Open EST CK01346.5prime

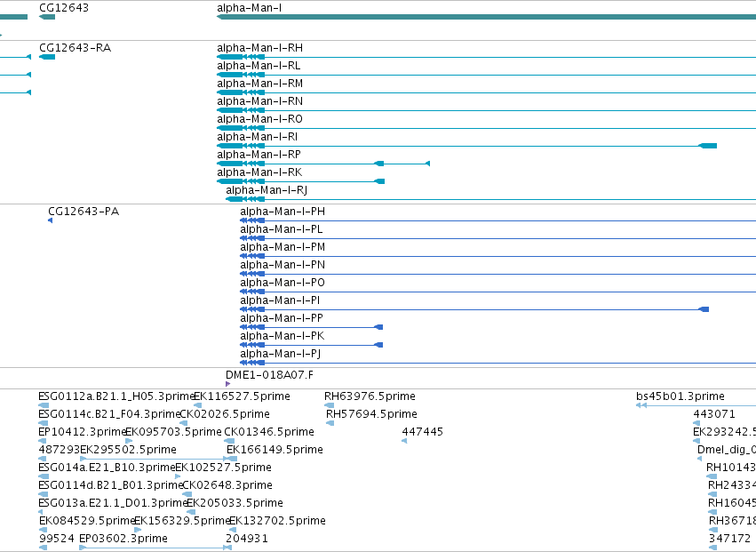tap(269, 432)
